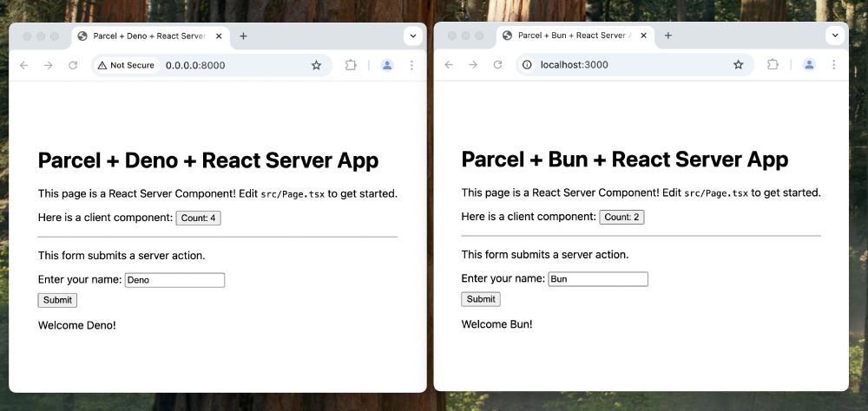Open a new tab in Deno window
This screenshot has height=411, width=868.
(243, 36)
